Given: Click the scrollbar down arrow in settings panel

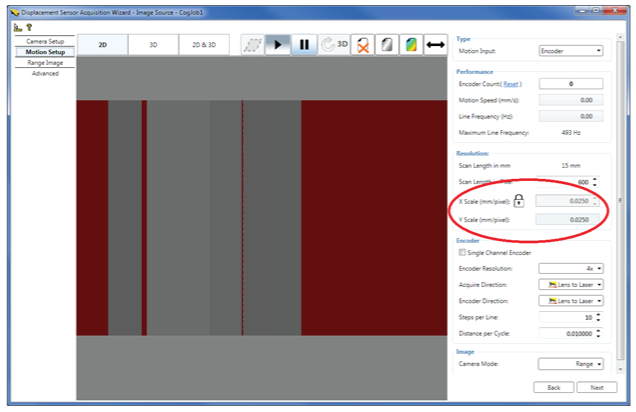Looking at the screenshot, I should 620,369.
